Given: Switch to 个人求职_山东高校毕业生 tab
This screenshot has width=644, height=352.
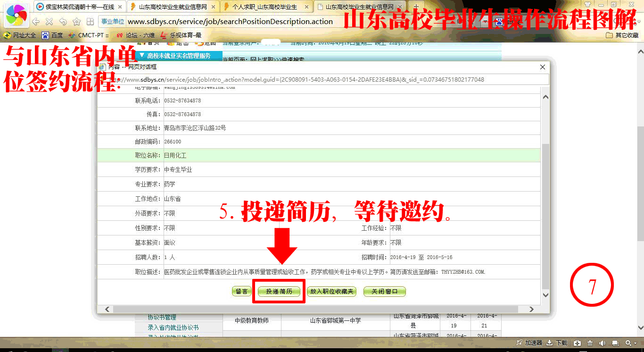Looking at the screenshot, I should (266, 7).
